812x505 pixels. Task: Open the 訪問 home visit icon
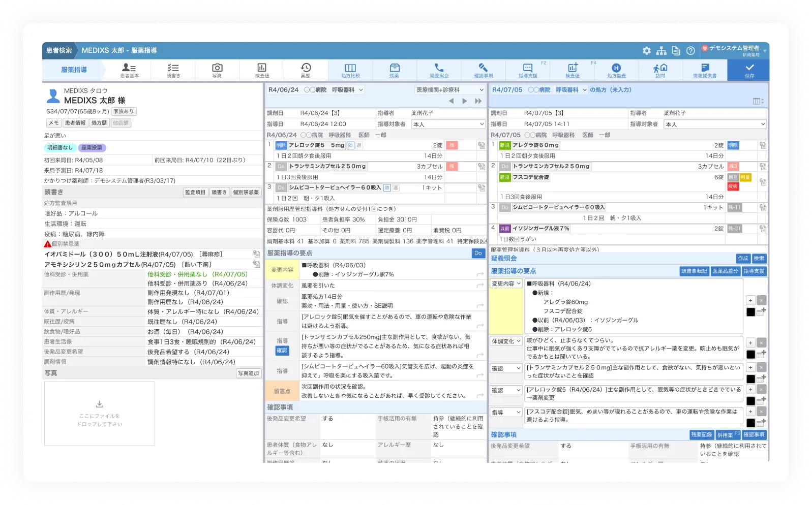[x=660, y=70]
